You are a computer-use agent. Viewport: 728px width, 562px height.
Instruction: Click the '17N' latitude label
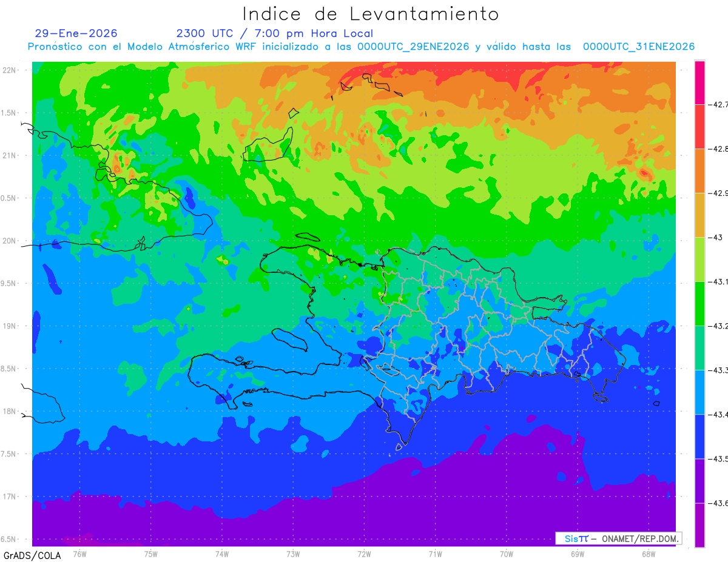[10, 497]
